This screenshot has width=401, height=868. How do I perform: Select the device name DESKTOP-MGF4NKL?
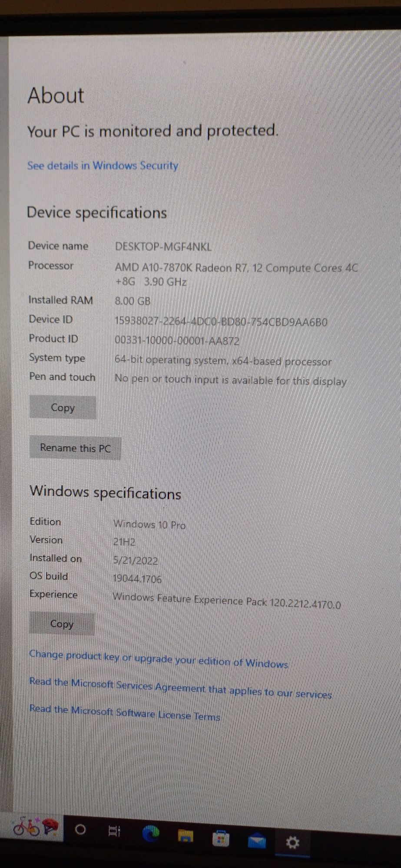click(x=163, y=247)
